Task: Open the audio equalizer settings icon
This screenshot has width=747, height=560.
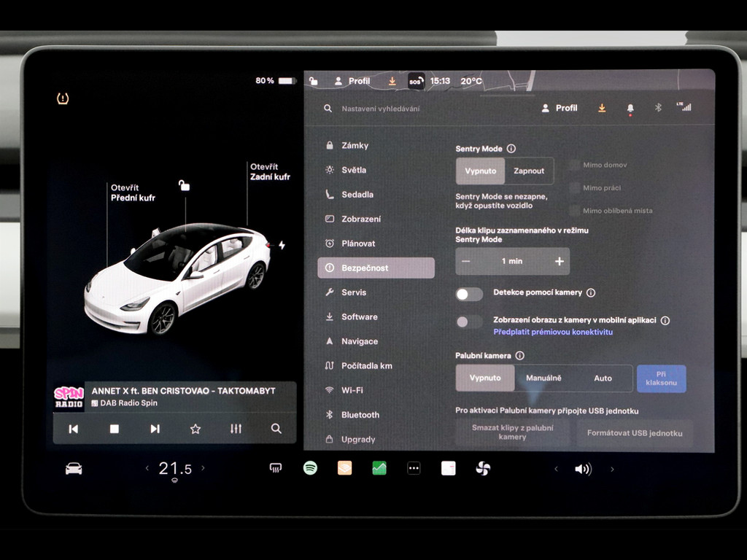Action: (236, 429)
